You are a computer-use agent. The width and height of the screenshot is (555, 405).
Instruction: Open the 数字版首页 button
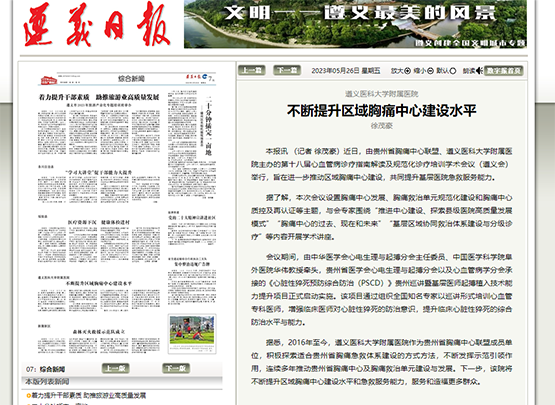tap(503, 70)
